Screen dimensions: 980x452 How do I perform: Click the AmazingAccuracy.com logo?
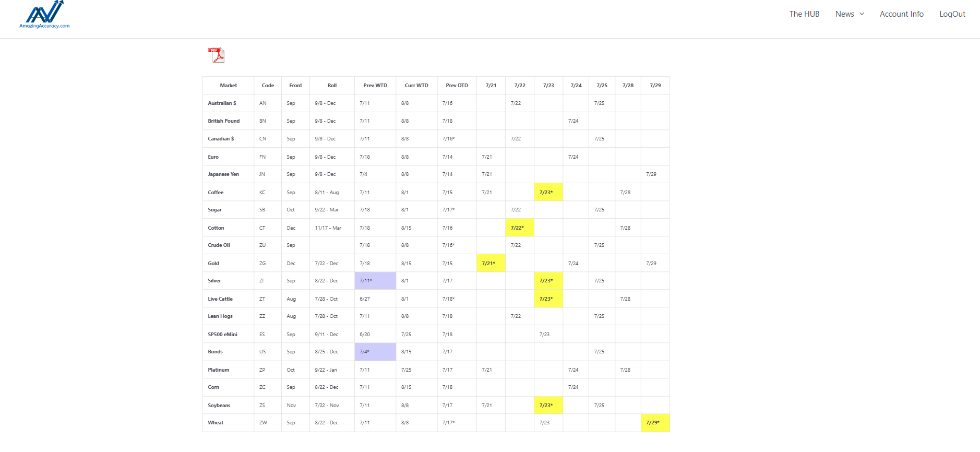44,15
